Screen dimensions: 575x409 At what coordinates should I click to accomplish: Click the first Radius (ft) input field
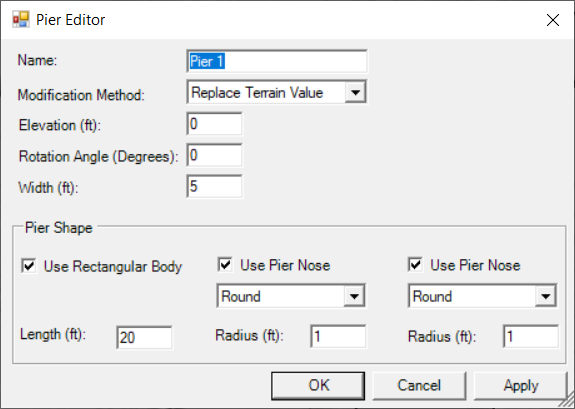(x=338, y=336)
